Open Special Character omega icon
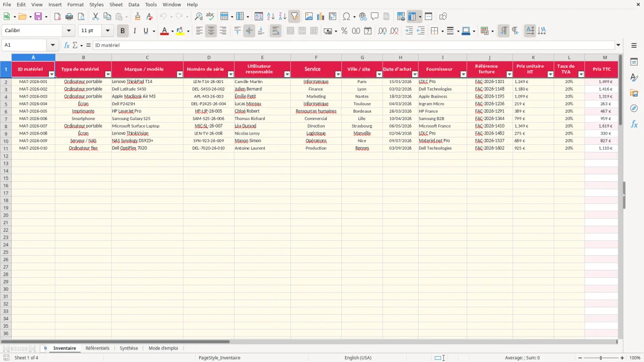 point(347,17)
